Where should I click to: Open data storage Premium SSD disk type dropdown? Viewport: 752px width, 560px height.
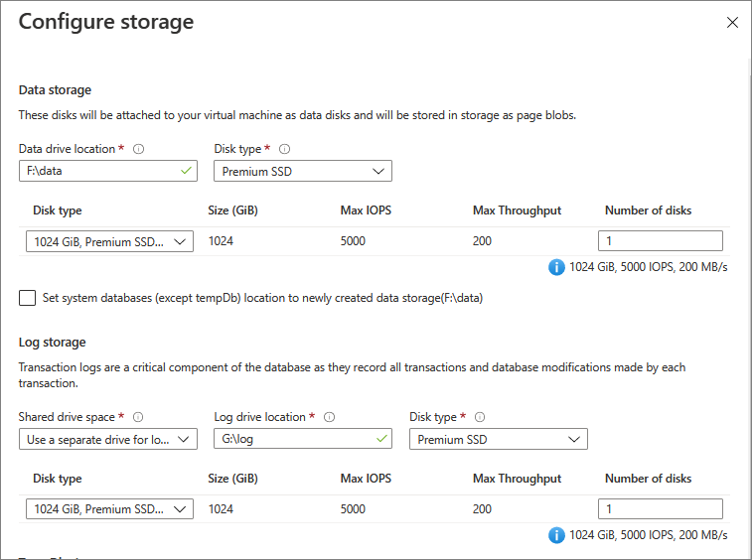click(x=302, y=171)
